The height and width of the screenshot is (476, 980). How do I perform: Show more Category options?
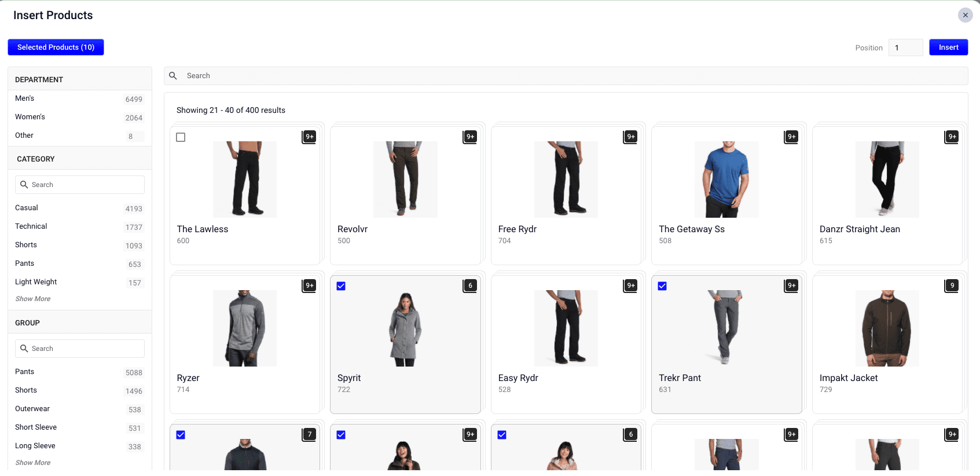coord(33,299)
